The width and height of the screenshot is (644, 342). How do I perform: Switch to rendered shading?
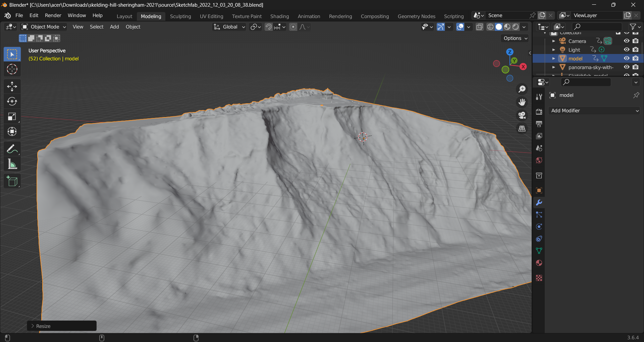point(516,27)
